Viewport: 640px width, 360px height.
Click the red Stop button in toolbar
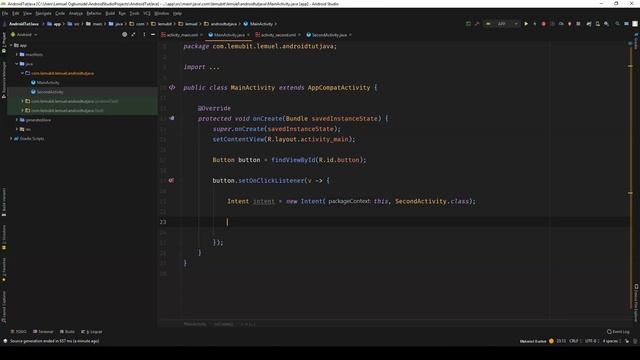[x=578, y=24]
